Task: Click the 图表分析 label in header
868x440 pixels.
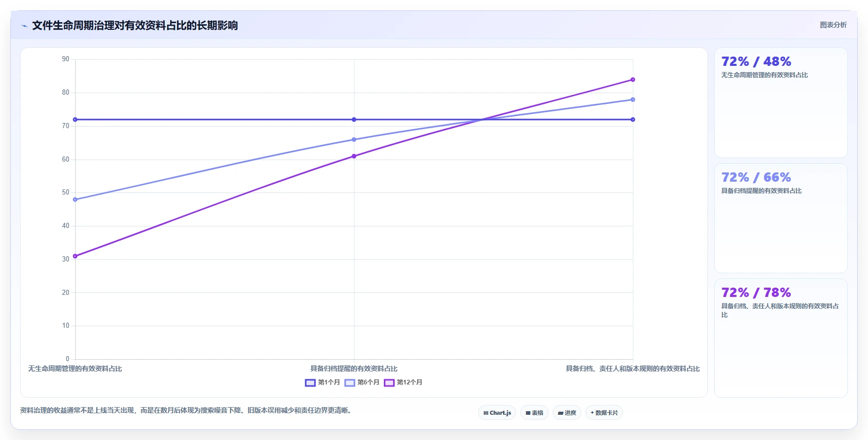Action: click(x=833, y=25)
